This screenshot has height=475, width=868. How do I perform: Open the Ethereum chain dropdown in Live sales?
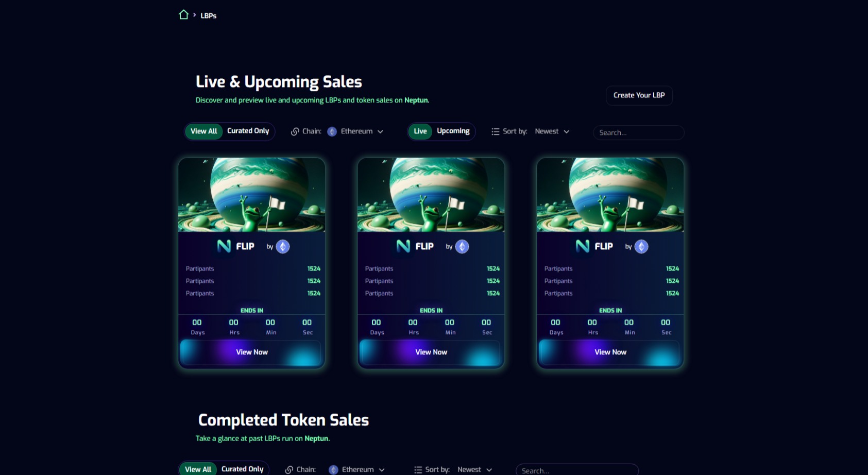(355, 131)
